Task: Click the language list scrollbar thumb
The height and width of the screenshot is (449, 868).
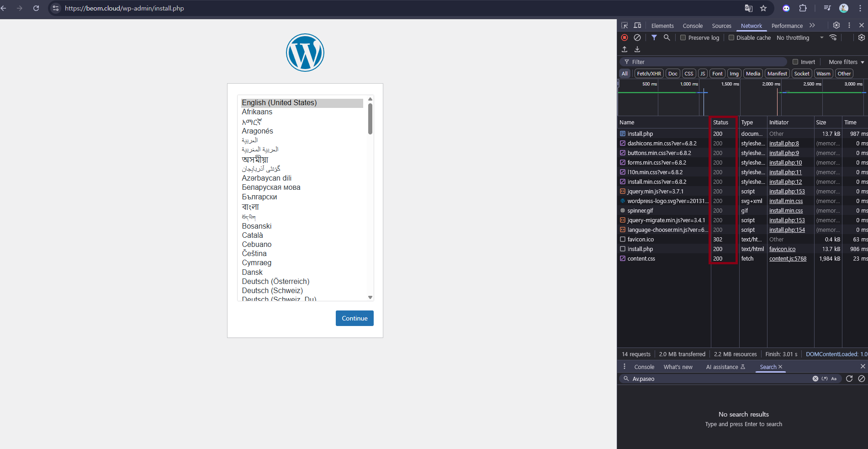Action: coord(370,119)
